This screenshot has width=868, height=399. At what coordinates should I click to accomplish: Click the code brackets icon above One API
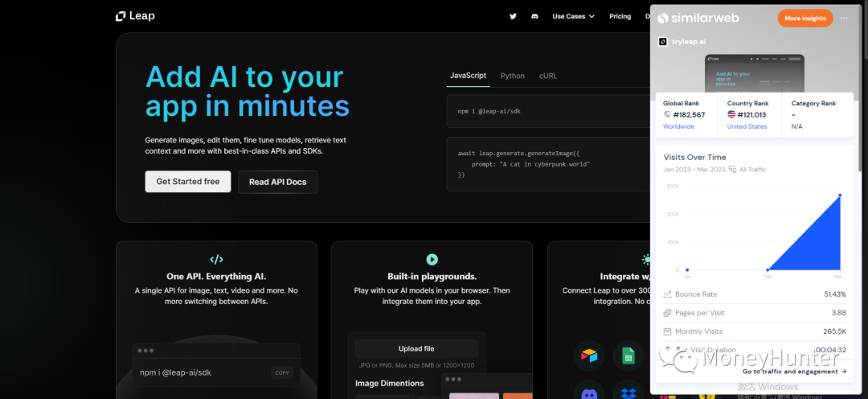tap(216, 259)
